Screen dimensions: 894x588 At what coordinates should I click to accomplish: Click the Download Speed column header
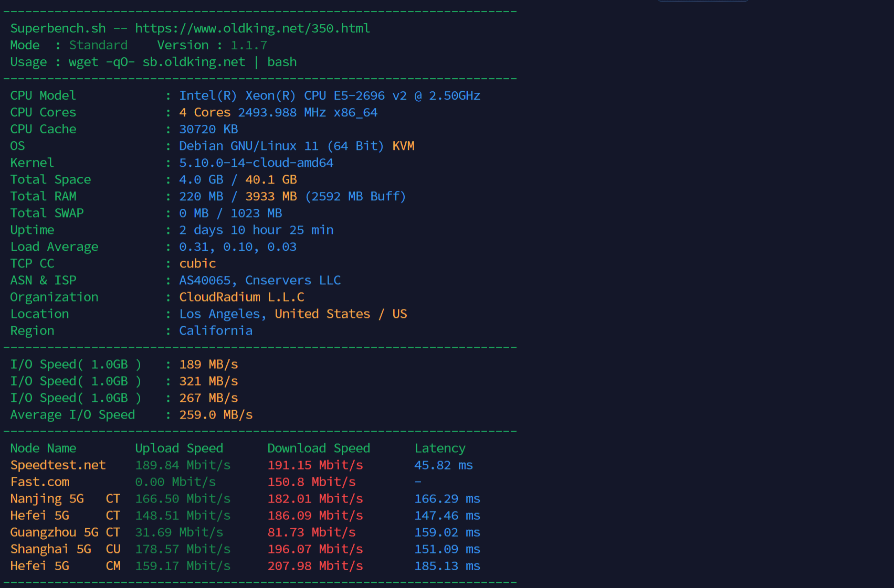point(319,448)
